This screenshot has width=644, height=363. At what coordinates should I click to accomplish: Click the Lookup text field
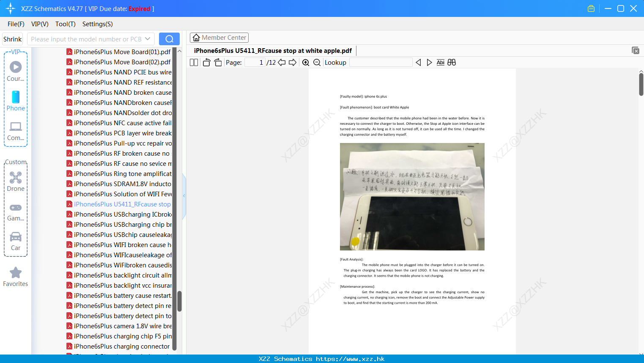[x=381, y=63]
